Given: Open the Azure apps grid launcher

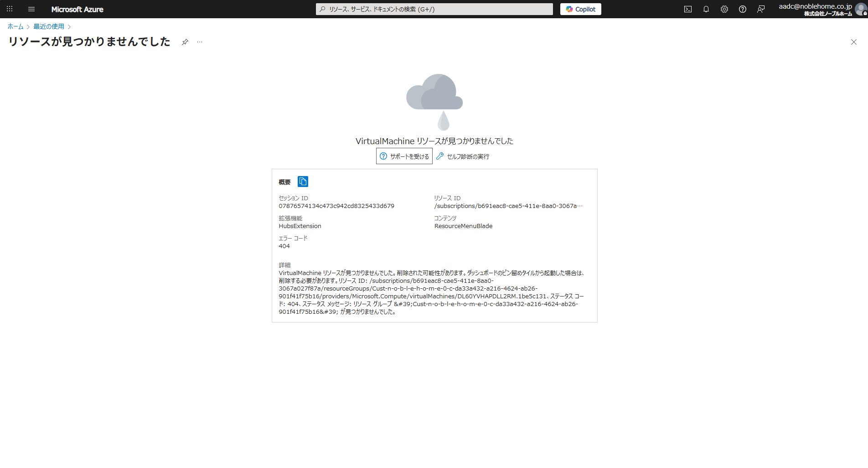Looking at the screenshot, I should pos(10,9).
